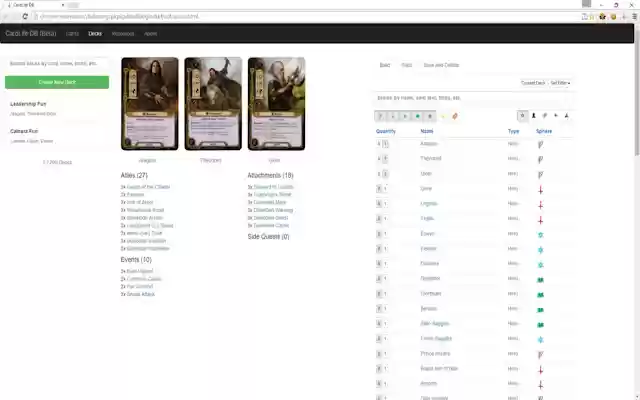Click the Current Deck button
This screenshot has width=640, height=400.
[x=533, y=83]
